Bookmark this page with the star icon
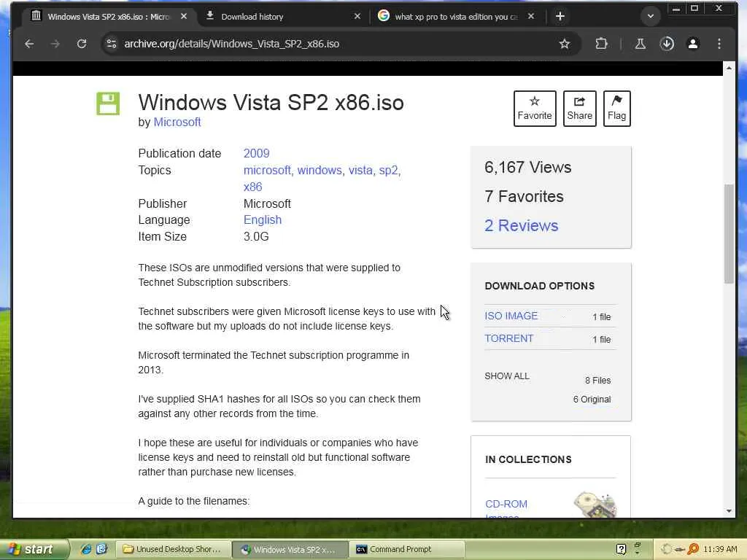747x560 pixels. [x=565, y=44]
